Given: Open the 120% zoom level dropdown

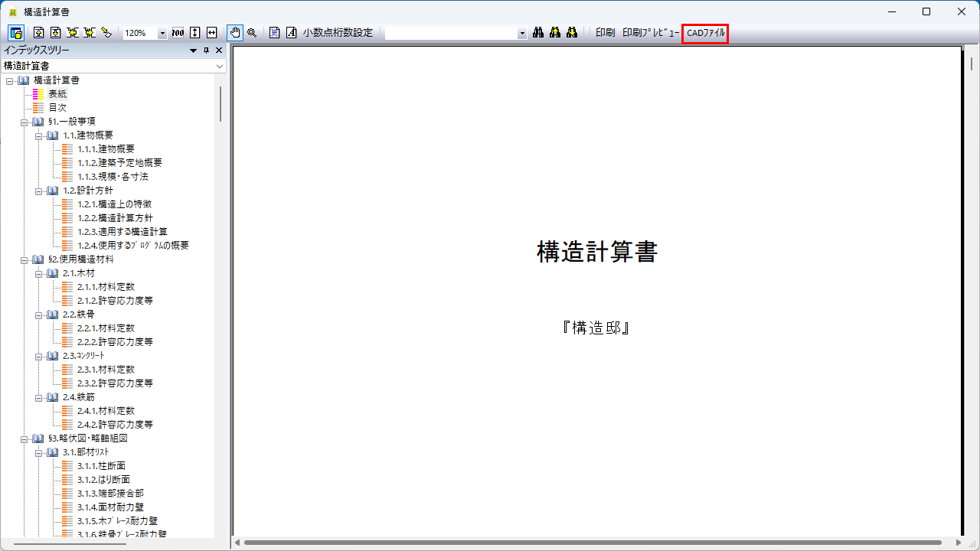Looking at the screenshot, I should (x=162, y=34).
